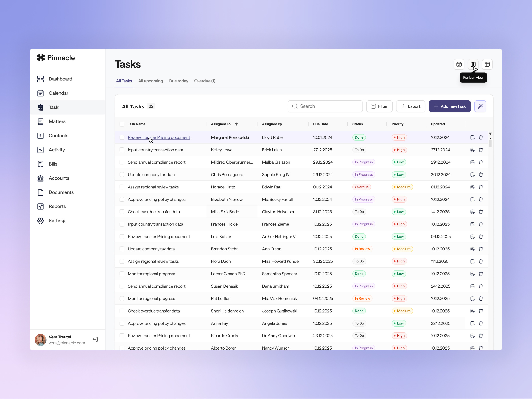Check the Send annual compliance report checkbox
The width and height of the screenshot is (532, 399).
click(x=122, y=162)
